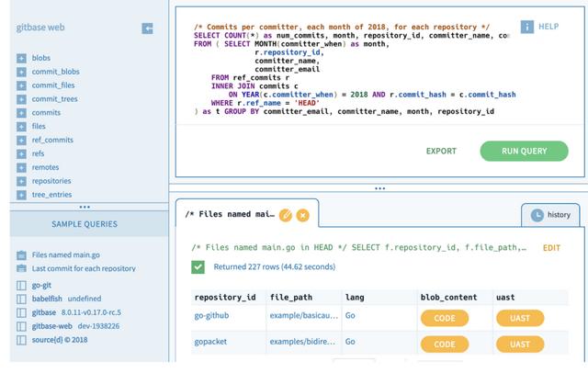
Task: Click book icon next to gitbase
Action: tap(21, 312)
